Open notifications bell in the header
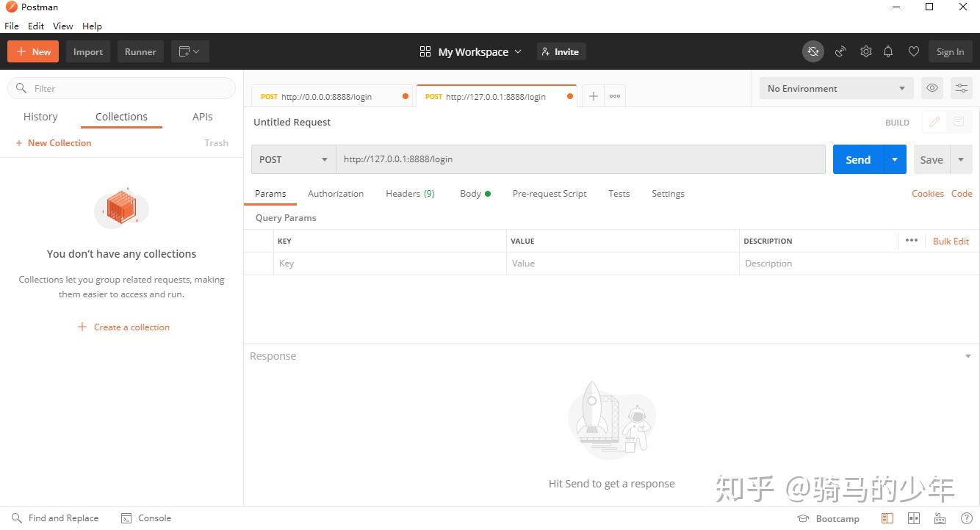Image resolution: width=980 pixels, height=530 pixels. click(x=888, y=51)
